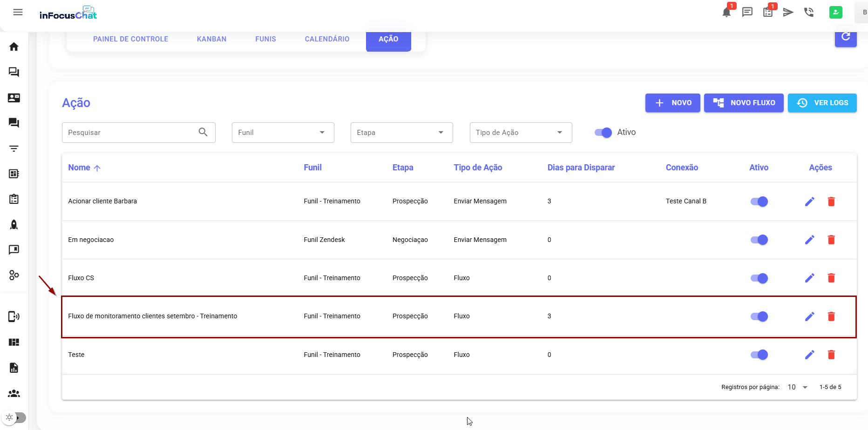Open the hamburger menu icon
This screenshot has width=868, height=430.
[x=18, y=12]
